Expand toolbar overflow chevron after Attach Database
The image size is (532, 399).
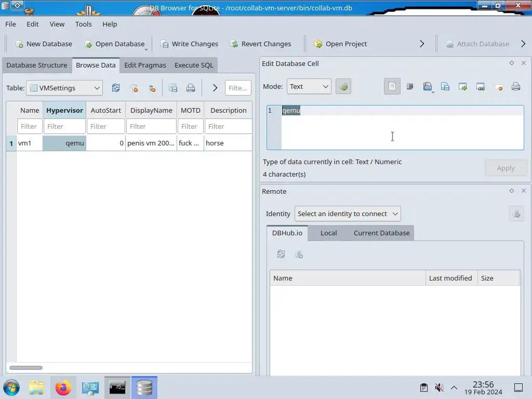(x=523, y=44)
